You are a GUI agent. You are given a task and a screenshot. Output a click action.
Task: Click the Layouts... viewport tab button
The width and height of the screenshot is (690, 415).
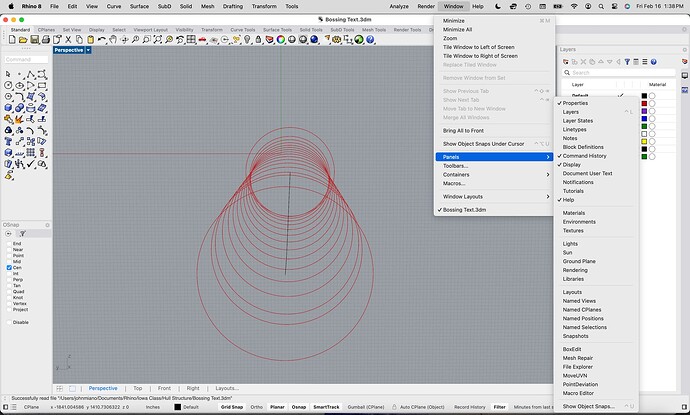227,389
